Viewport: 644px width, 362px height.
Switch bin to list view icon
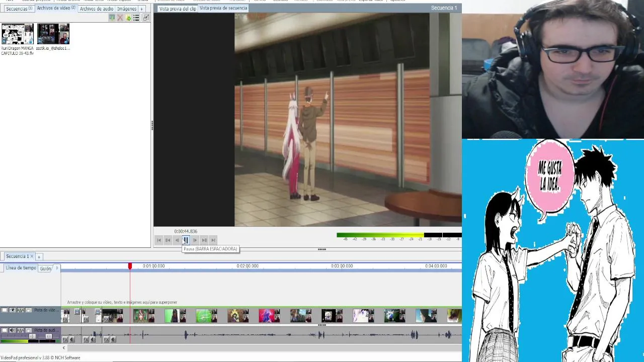pyautogui.click(x=136, y=18)
